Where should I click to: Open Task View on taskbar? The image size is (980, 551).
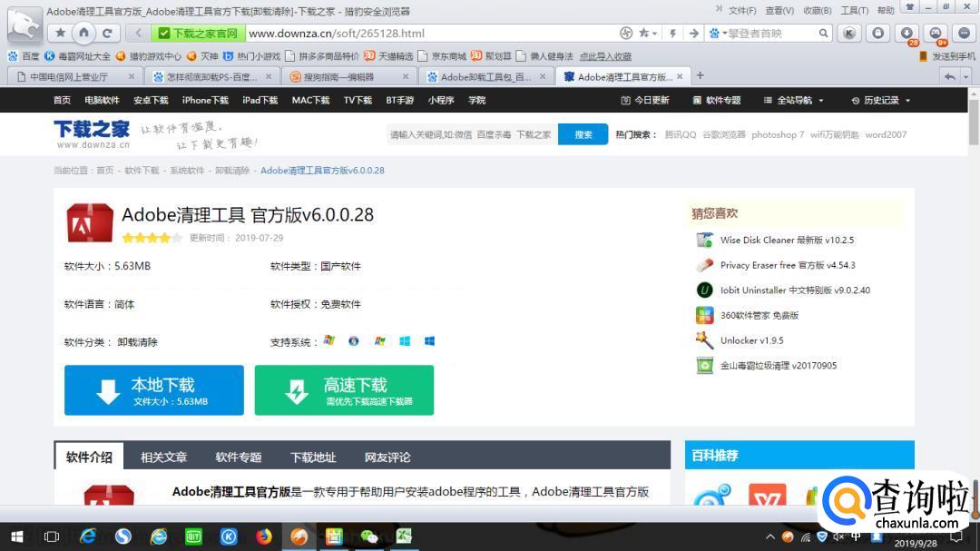(x=52, y=536)
